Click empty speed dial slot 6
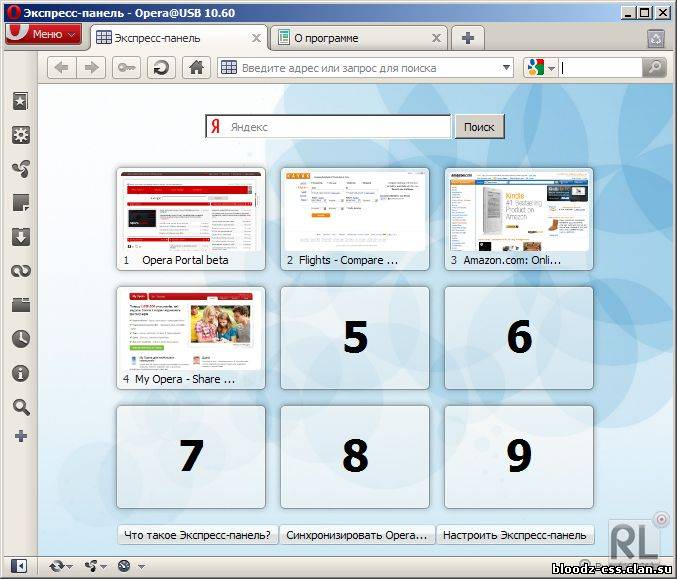Viewport: 677px width, 579px height. (x=519, y=338)
